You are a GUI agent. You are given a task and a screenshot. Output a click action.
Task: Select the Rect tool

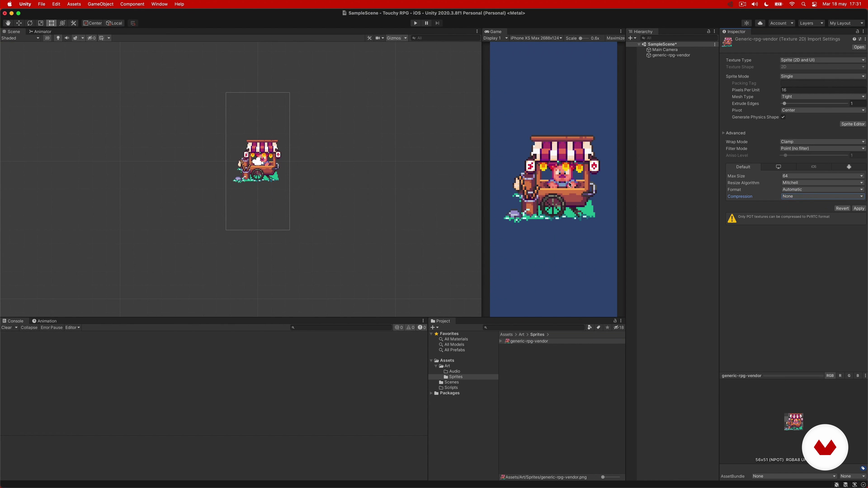point(51,23)
